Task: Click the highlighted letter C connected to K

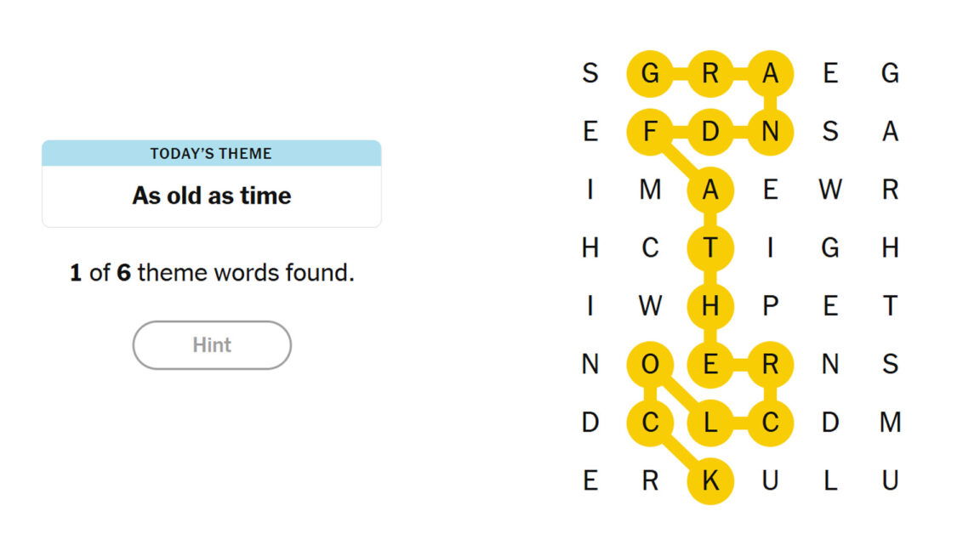Action: click(x=650, y=422)
